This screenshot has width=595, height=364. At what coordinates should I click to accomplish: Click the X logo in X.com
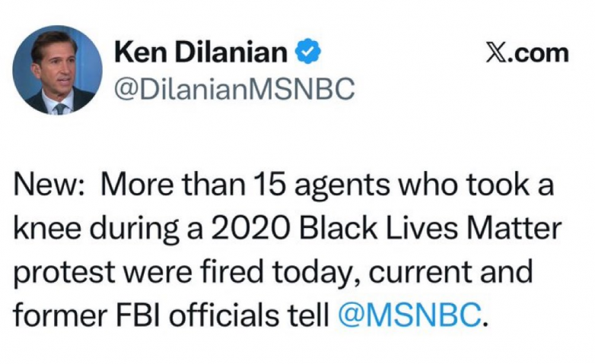496,53
